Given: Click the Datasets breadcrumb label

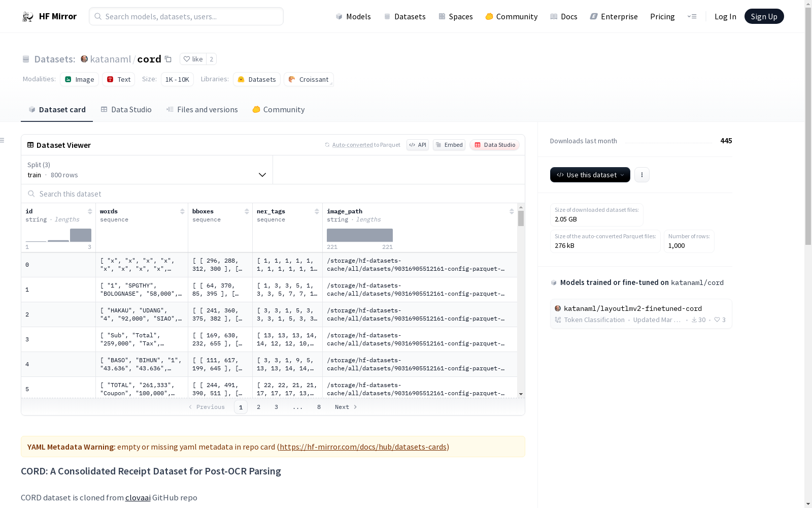Looking at the screenshot, I should (x=55, y=59).
